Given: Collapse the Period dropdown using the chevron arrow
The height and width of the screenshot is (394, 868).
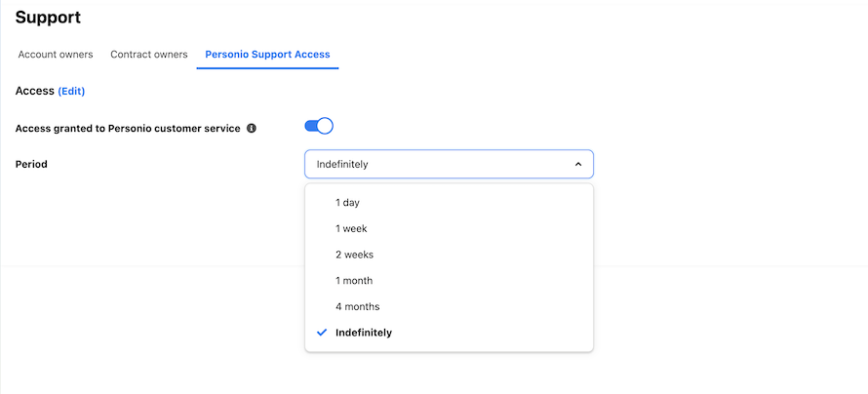Looking at the screenshot, I should click(578, 165).
